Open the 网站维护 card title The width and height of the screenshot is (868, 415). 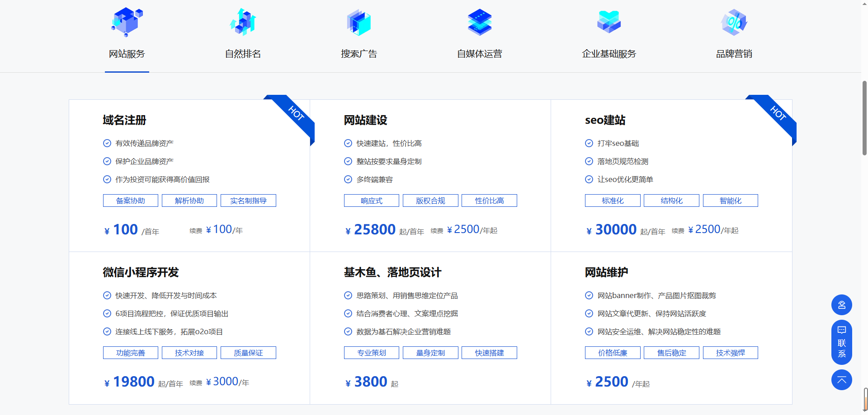click(x=606, y=272)
